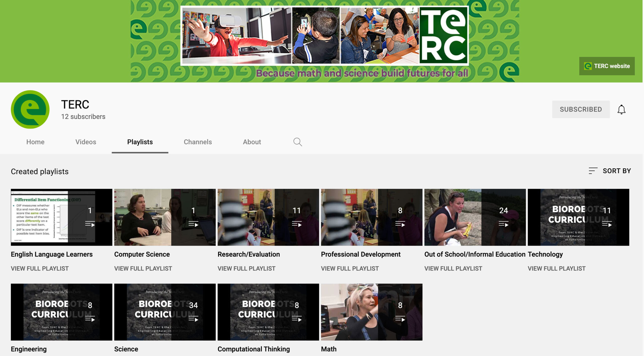This screenshot has width=644, height=356.
Task: Open the Math playlist title
Action: 329,349
